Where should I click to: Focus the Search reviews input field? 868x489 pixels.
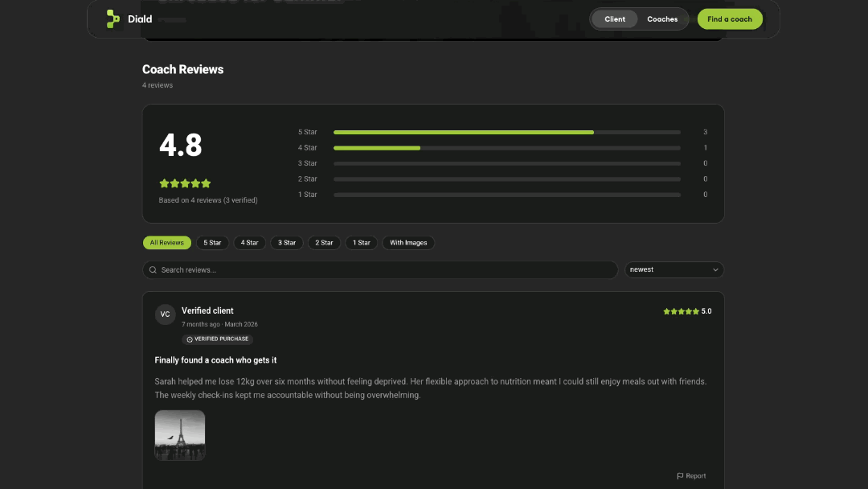click(379, 269)
